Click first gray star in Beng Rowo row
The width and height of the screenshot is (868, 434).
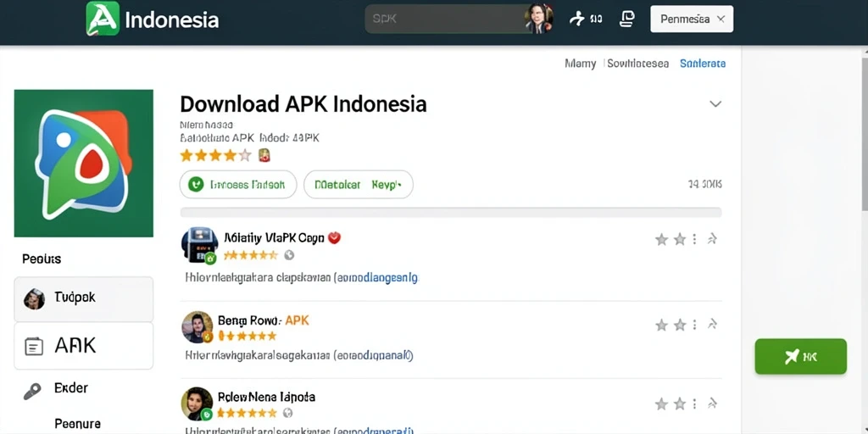[x=661, y=325]
